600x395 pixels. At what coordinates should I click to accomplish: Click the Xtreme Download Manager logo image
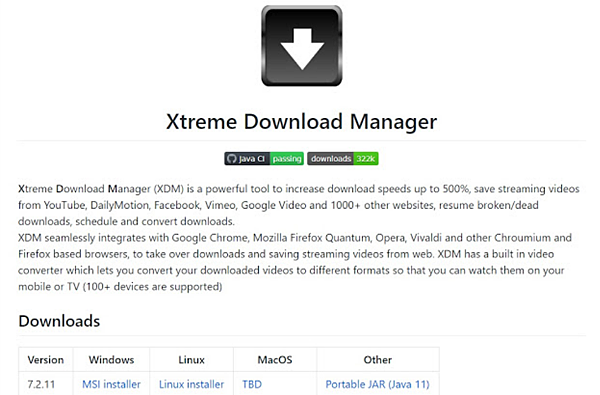click(302, 46)
